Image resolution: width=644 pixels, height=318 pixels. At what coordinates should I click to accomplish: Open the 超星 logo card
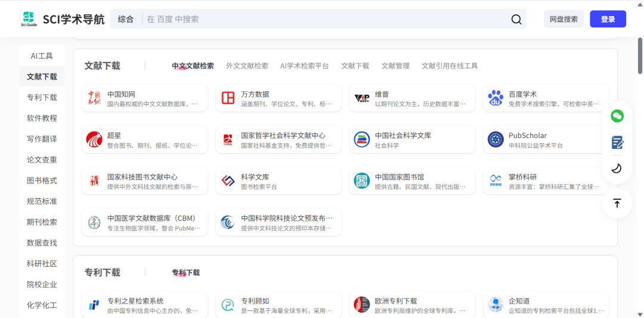coord(145,140)
